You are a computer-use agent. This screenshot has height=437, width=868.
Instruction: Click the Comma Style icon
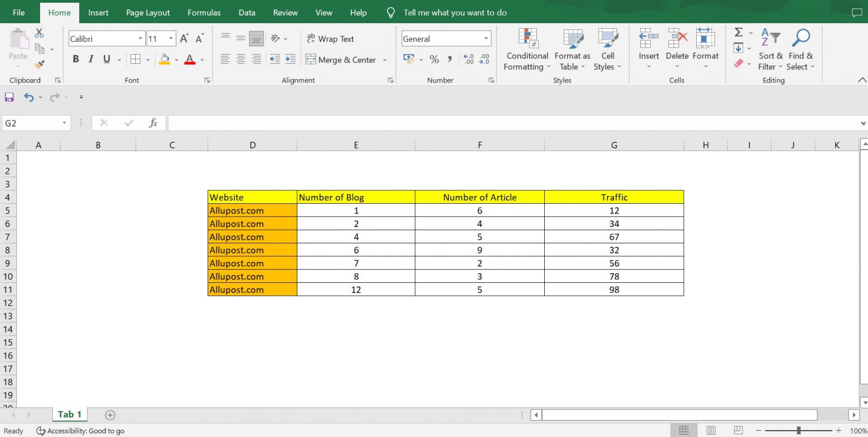450,59
